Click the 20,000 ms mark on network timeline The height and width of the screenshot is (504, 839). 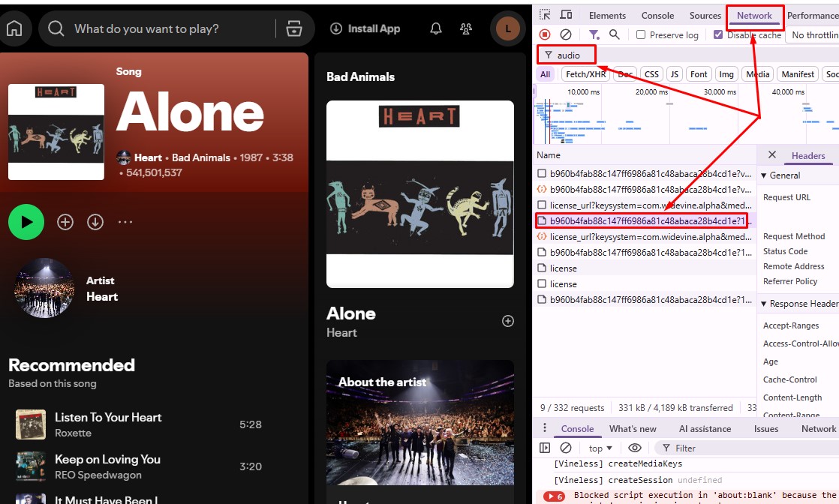coord(651,92)
